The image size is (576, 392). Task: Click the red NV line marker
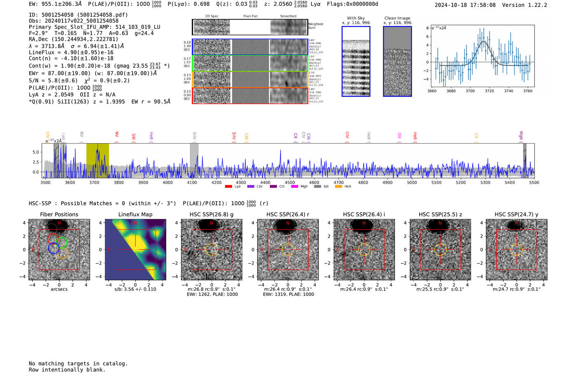117,137
